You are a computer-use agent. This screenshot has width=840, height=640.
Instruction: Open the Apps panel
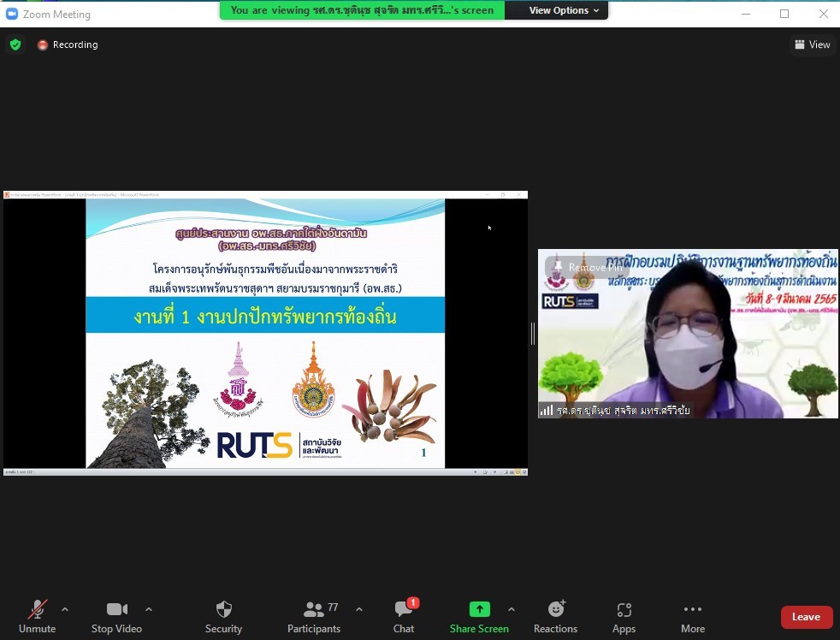624,616
